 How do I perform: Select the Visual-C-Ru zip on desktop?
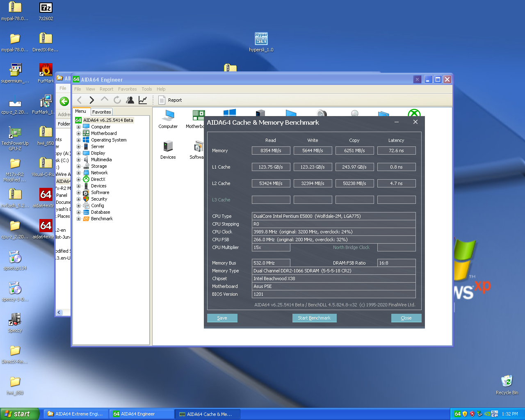click(x=46, y=167)
